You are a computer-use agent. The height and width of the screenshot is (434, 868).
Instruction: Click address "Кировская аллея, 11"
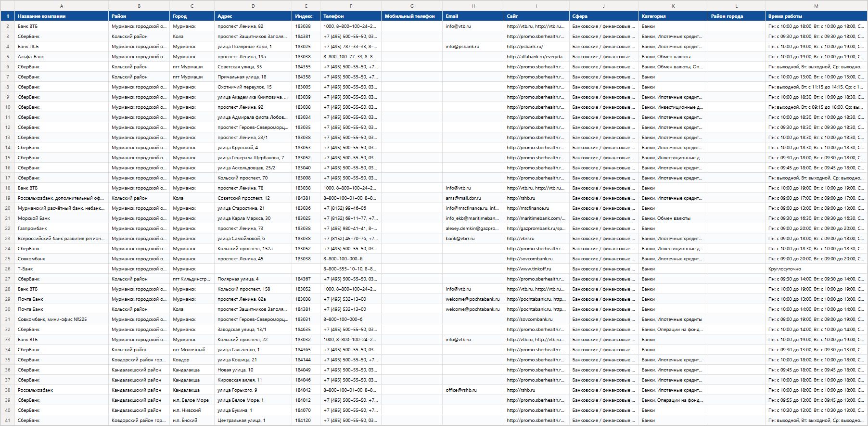point(253,380)
